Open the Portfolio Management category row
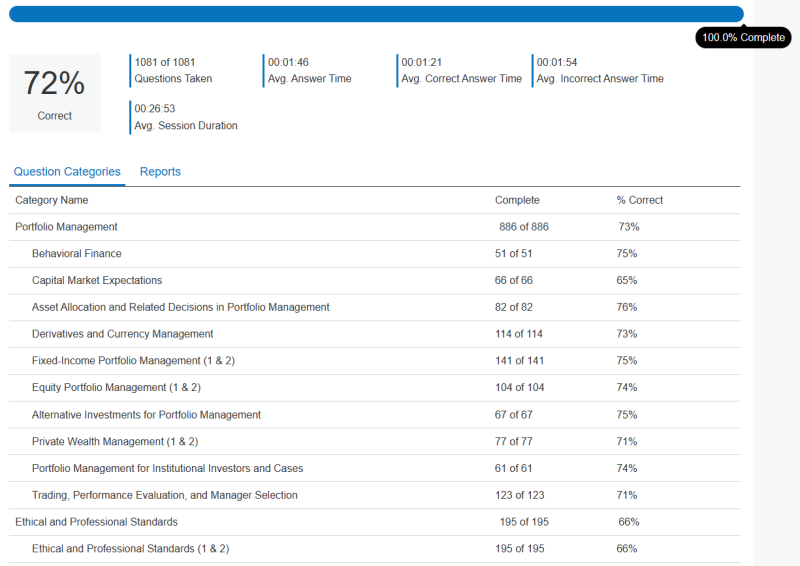800x566 pixels. [67, 227]
